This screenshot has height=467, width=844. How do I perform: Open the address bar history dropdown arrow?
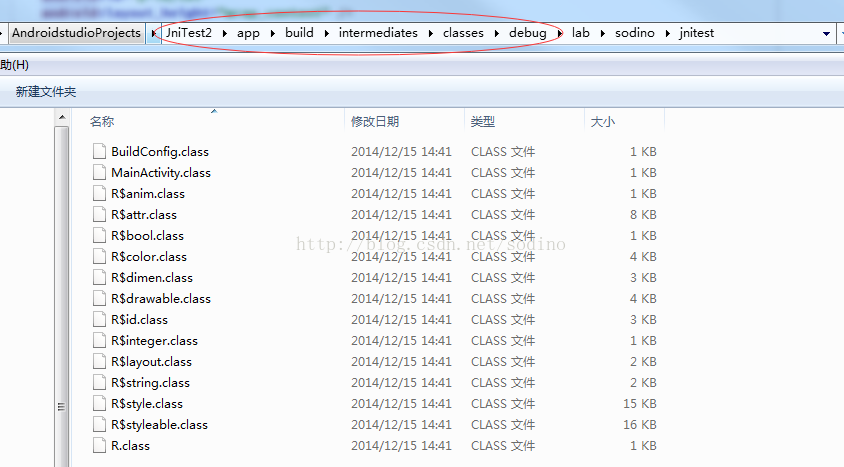coord(826,33)
